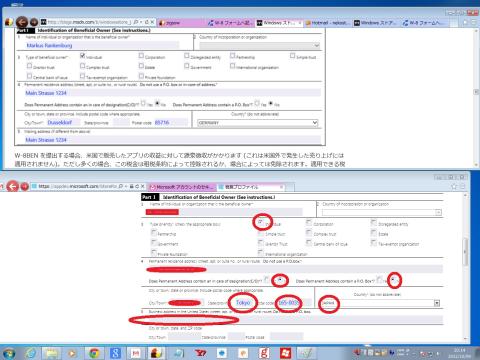Go forward in the lower Microsoft browser window
This screenshot has height=360, width=480.
24,186
